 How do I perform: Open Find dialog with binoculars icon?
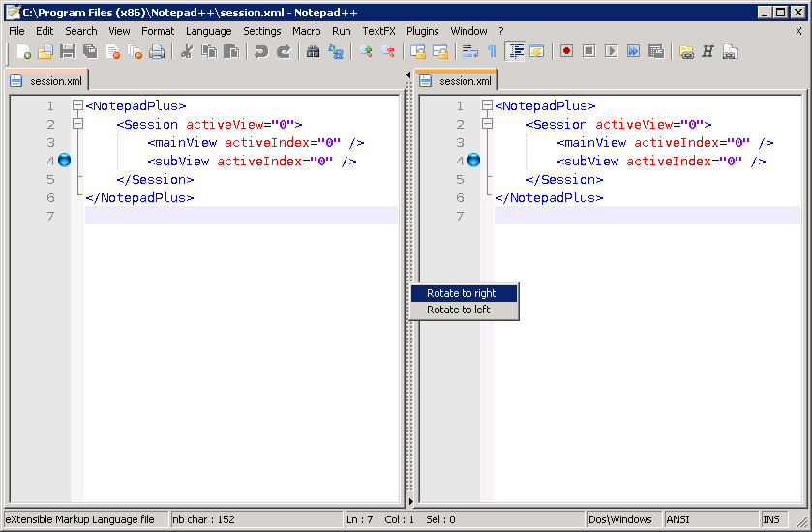click(x=313, y=51)
